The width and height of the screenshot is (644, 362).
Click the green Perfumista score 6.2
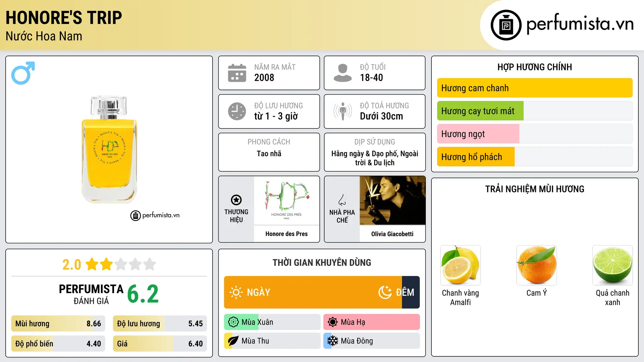143,294
